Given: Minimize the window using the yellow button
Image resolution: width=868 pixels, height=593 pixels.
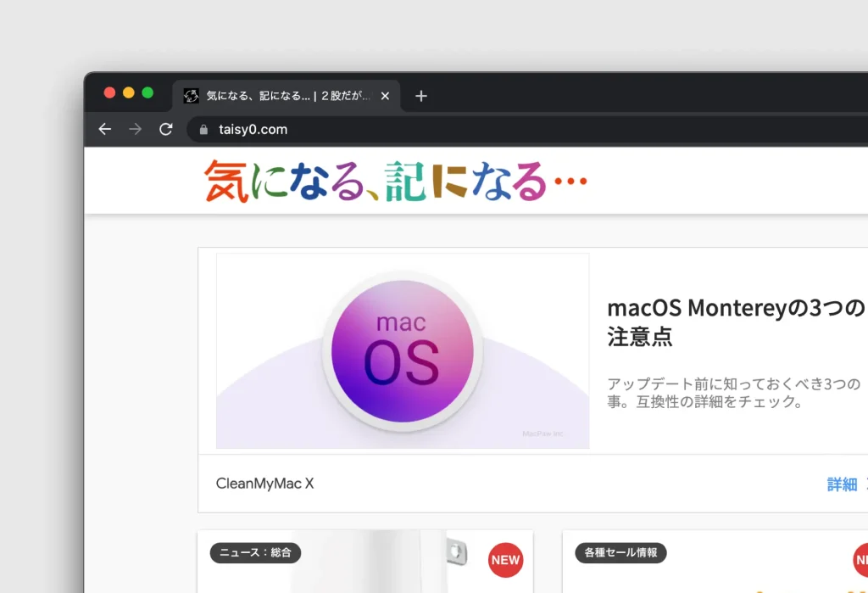Looking at the screenshot, I should point(129,92).
